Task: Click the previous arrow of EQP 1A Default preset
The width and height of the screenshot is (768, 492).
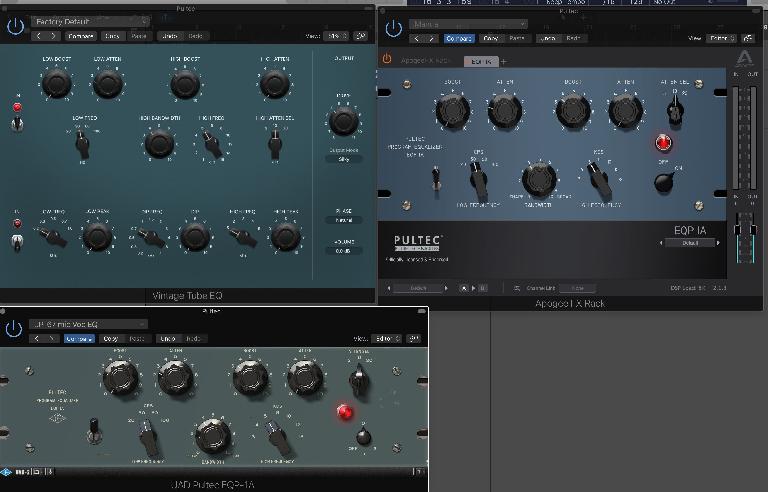Action: coord(661,243)
